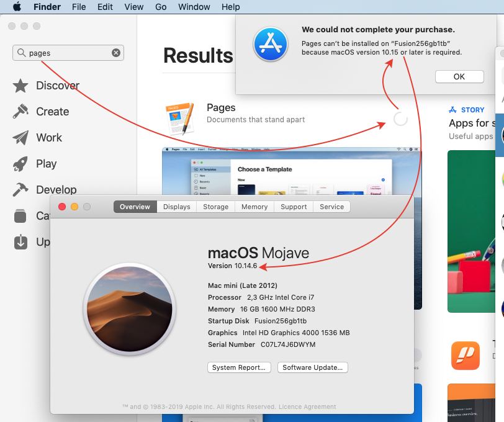This screenshot has width=504, height=422.
Task: Click the search magnifier icon
Action: (21, 52)
